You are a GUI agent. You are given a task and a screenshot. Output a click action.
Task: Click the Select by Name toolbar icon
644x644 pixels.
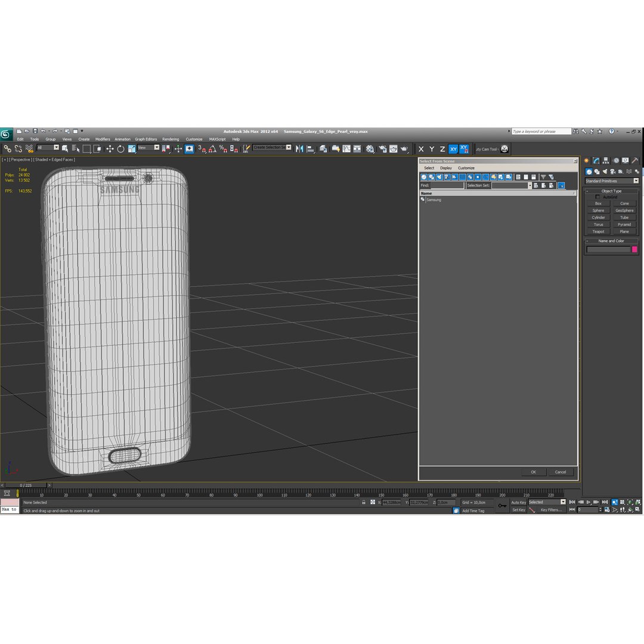pyautogui.click(x=76, y=148)
